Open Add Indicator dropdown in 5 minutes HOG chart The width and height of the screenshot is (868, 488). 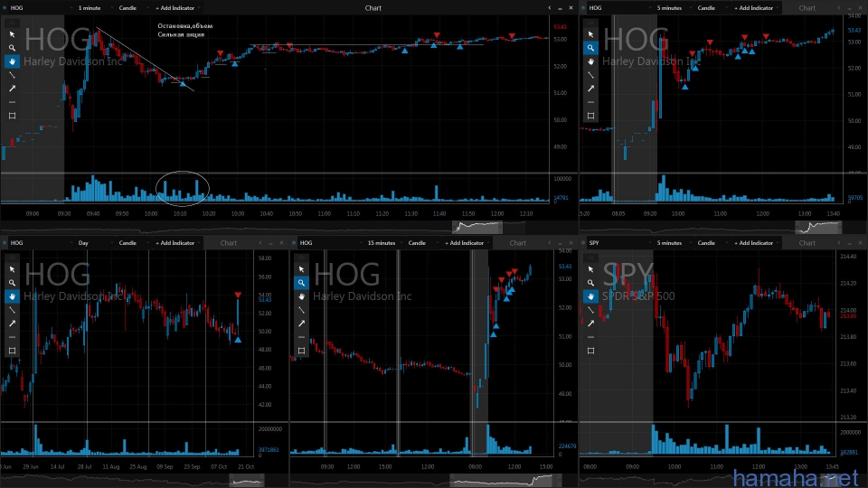[755, 8]
